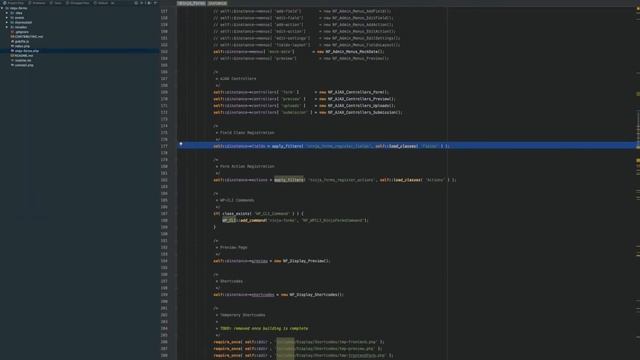Switch to the Problems view tab

click(38, 3)
